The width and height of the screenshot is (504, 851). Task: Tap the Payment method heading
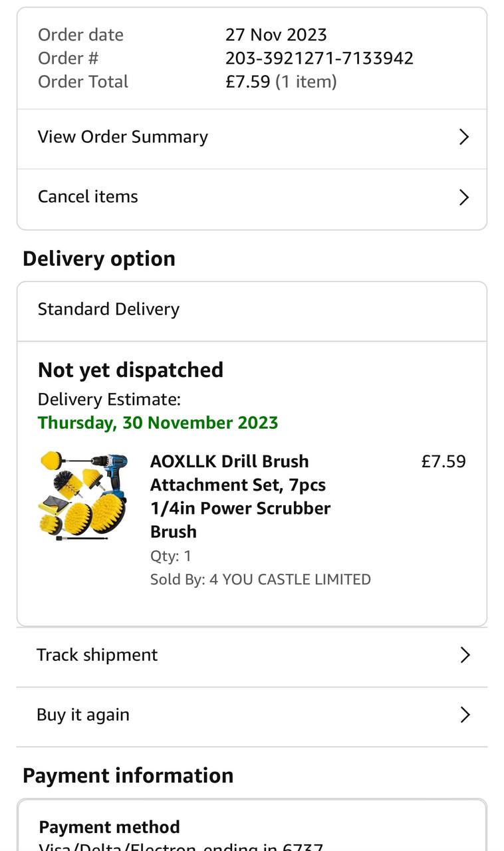tap(109, 827)
